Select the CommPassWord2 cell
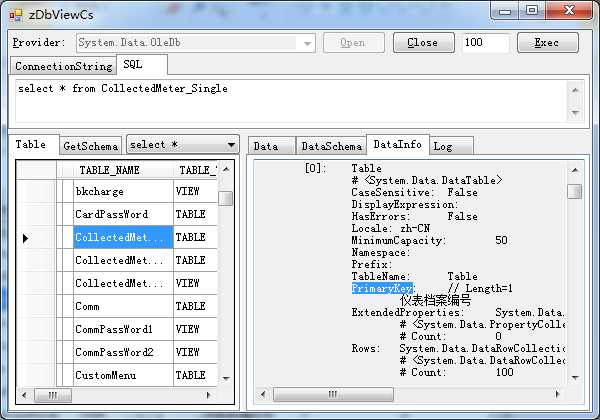 [123, 352]
